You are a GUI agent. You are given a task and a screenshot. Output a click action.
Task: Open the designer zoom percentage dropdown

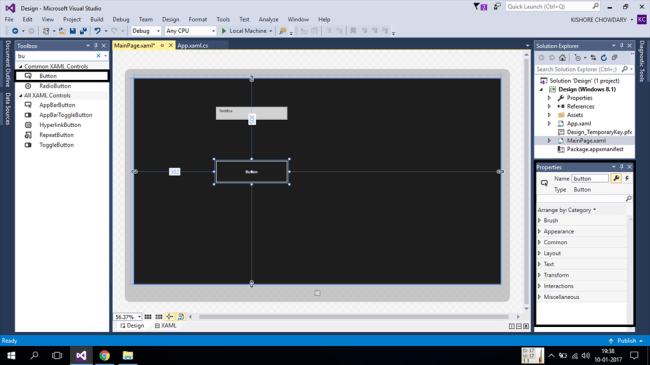coord(139,317)
